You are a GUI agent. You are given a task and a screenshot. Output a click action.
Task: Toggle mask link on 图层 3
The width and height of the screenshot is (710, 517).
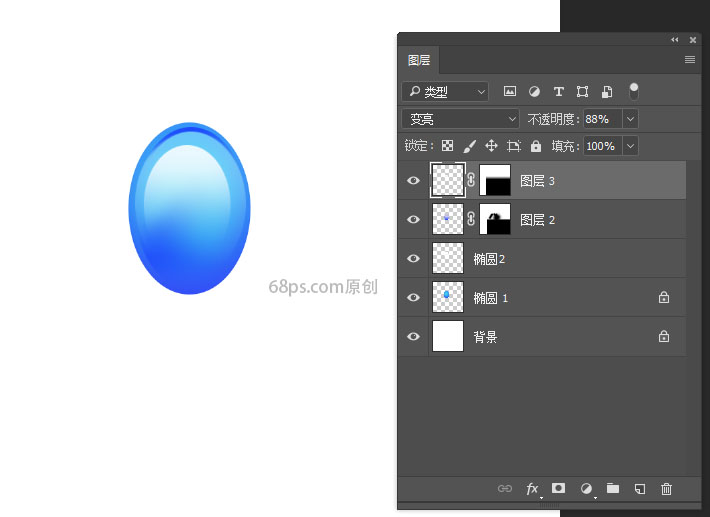point(471,180)
